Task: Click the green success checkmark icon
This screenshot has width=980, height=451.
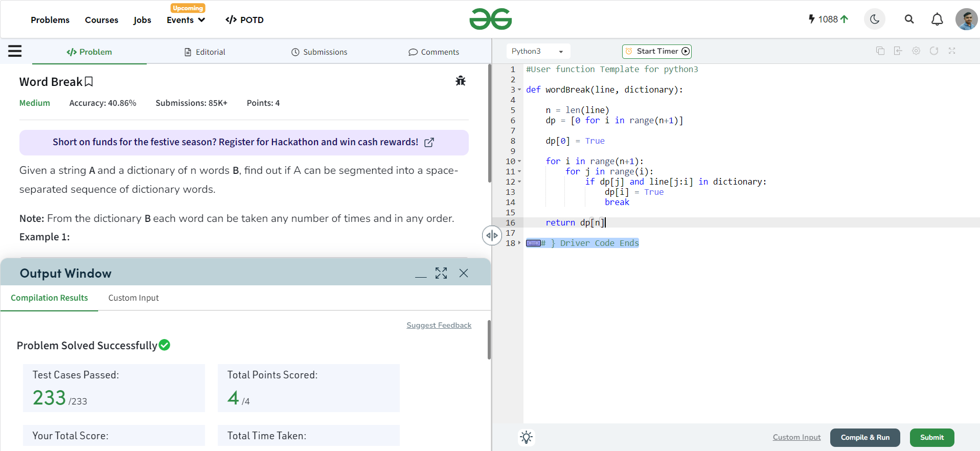Action: [x=165, y=345]
